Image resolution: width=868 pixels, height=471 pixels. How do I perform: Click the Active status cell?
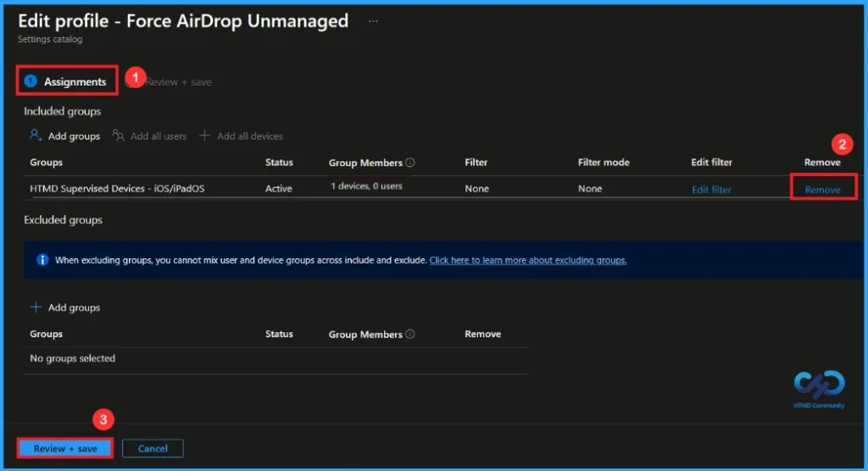[x=278, y=188]
